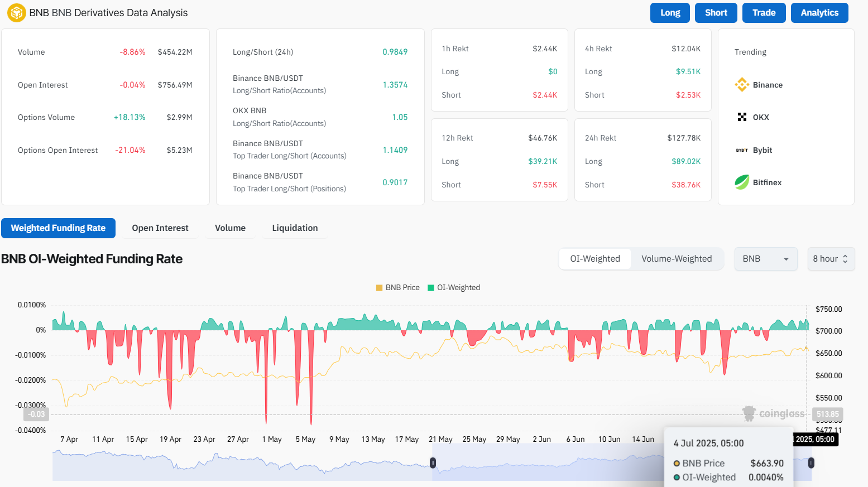
Task: Click the Open Interest value $756.49M
Action: click(175, 85)
